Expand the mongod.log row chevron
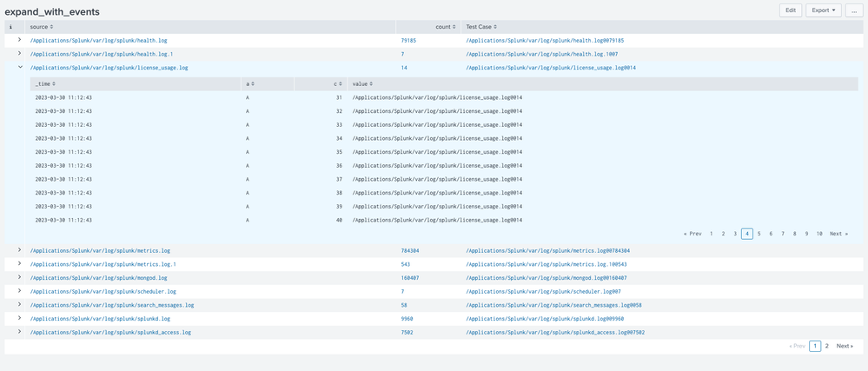868x371 pixels. (19, 278)
